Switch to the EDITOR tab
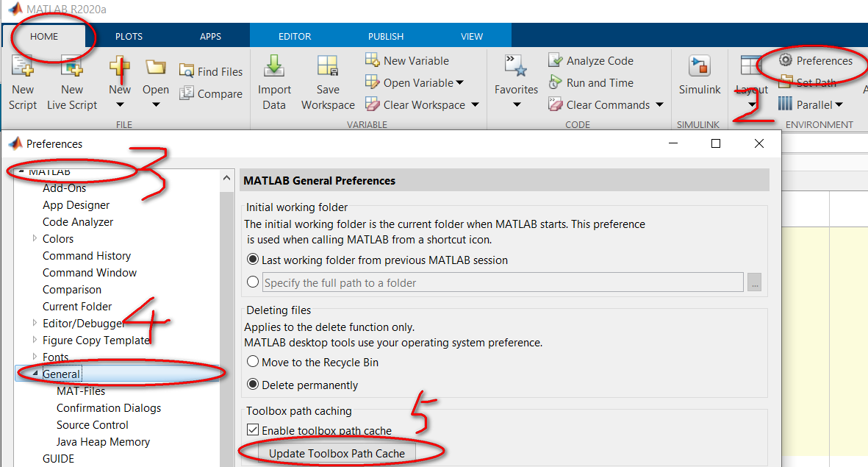The width and height of the screenshot is (868, 467). (x=295, y=36)
